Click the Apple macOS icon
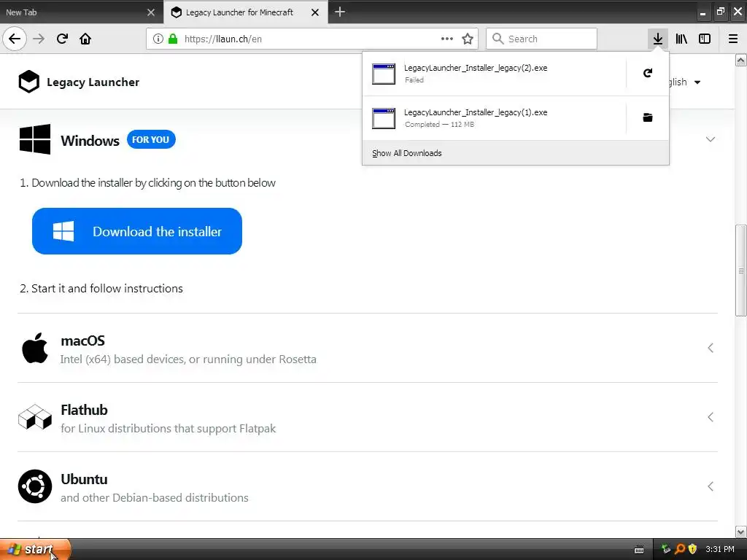747x560 pixels. 35,348
